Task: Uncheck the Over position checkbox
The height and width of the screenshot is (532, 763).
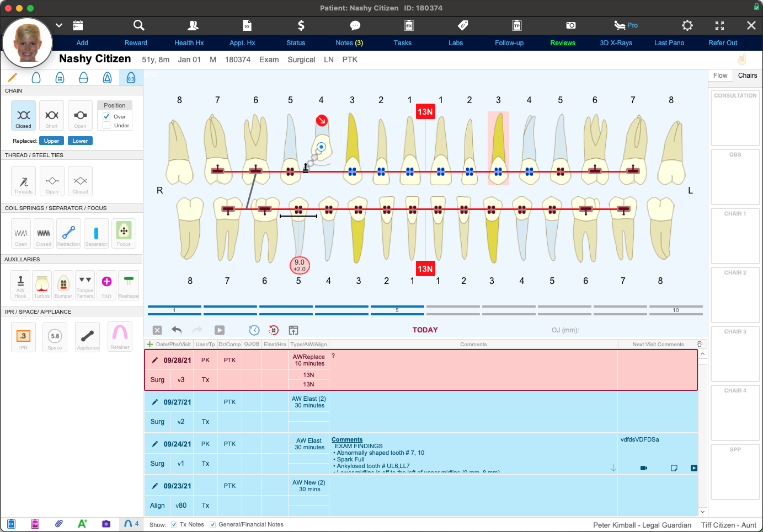Action: click(x=106, y=116)
